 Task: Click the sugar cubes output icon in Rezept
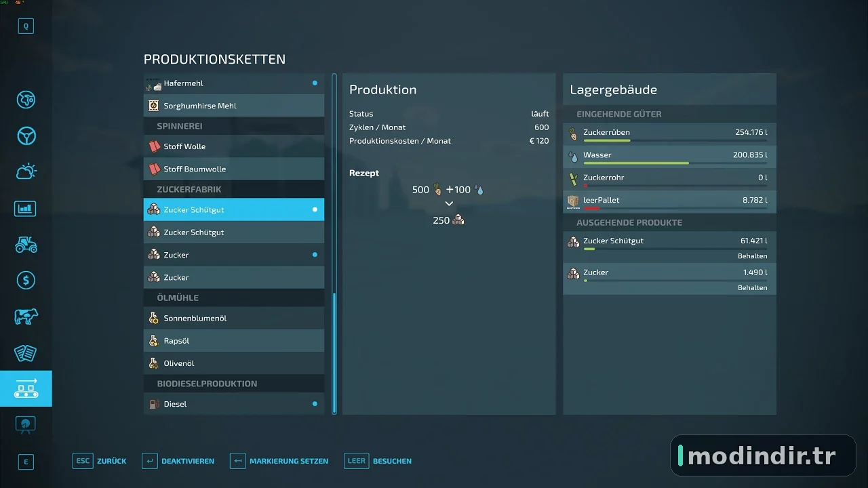pyautogui.click(x=458, y=220)
